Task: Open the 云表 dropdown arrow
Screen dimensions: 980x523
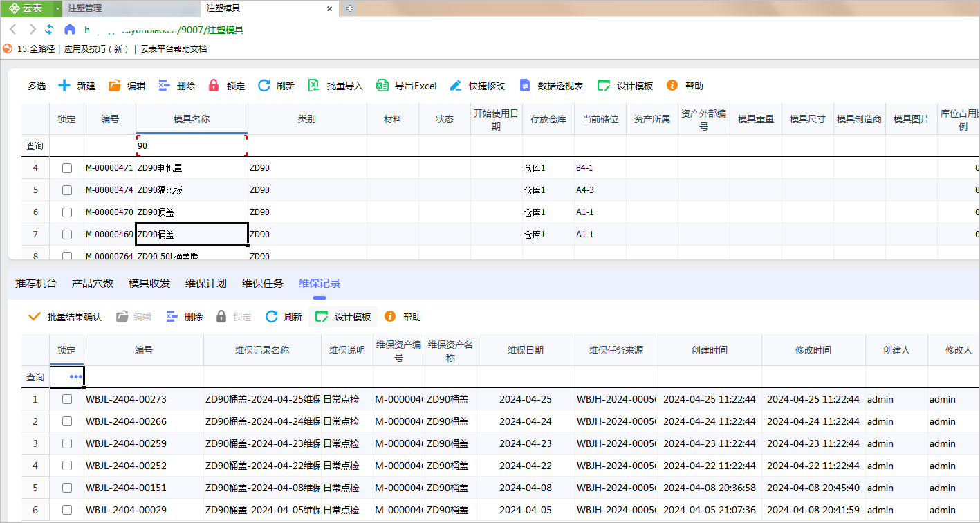Action: [x=58, y=8]
